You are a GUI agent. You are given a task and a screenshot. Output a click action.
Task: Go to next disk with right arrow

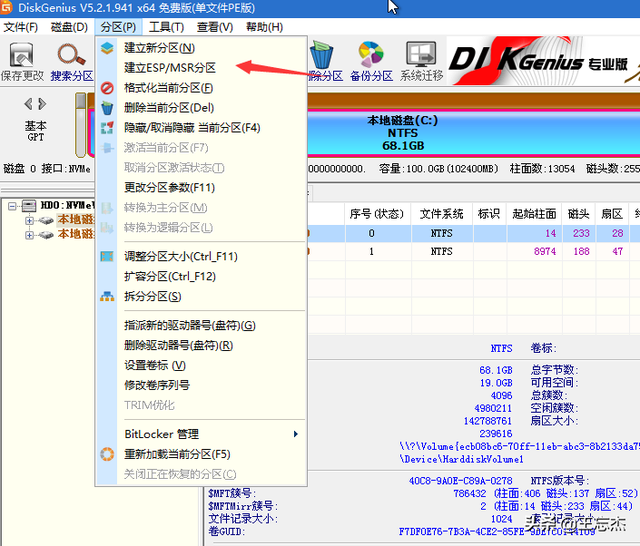42,104
